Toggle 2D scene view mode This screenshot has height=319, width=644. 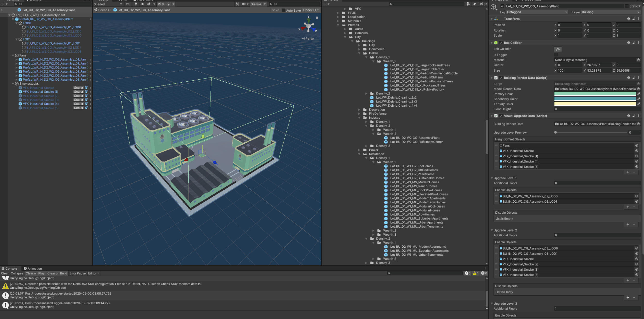click(x=128, y=4)
